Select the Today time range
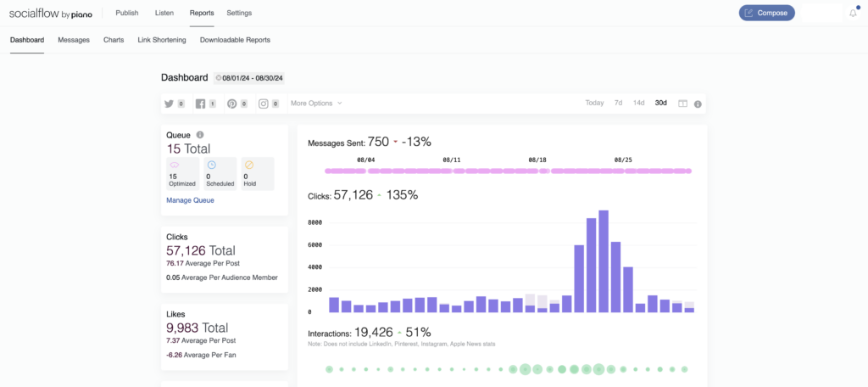The width and height of the screenshot is (868, 387). [594, 104]
